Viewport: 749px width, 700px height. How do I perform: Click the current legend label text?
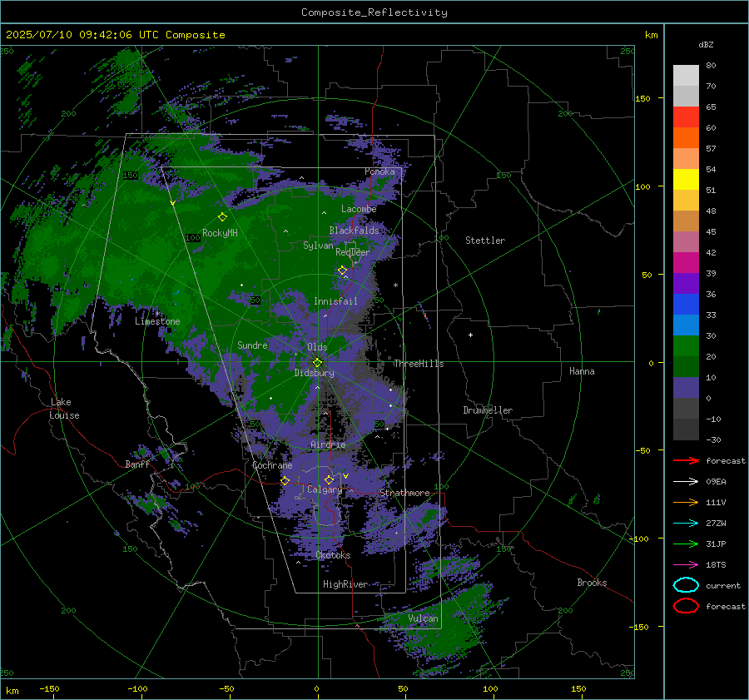(723, 585)
